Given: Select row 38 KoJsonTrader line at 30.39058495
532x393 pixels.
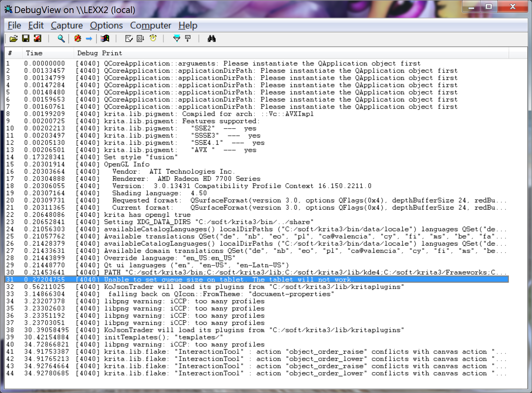Looking at the screenshot, I should (257, 330).
